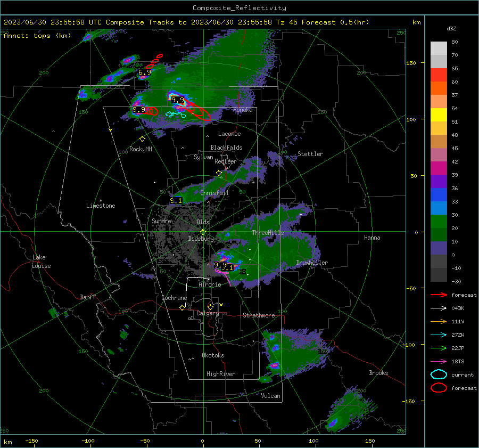Select the Airdrie label
This screenshot has width=479, height=448.
click(210, 284)
